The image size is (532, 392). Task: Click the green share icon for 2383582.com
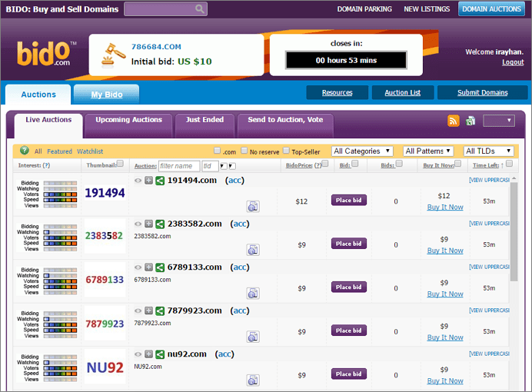[160, 224]
